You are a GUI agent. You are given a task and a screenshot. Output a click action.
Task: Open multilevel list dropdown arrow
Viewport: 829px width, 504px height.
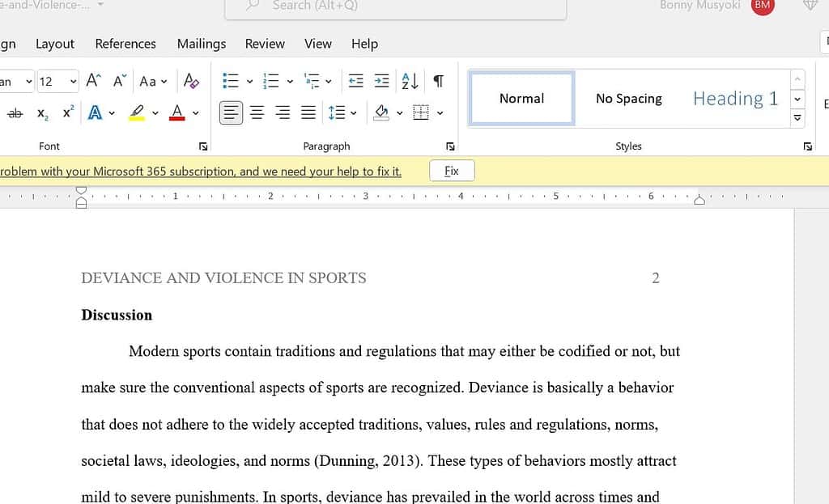pyautogui.click(x=329, y=82)
